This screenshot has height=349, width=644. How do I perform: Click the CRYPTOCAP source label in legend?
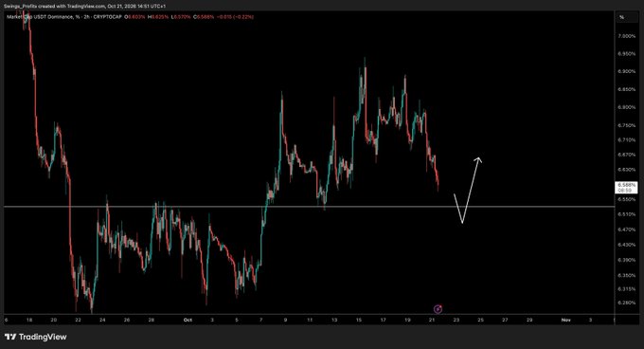pos(108,17)
